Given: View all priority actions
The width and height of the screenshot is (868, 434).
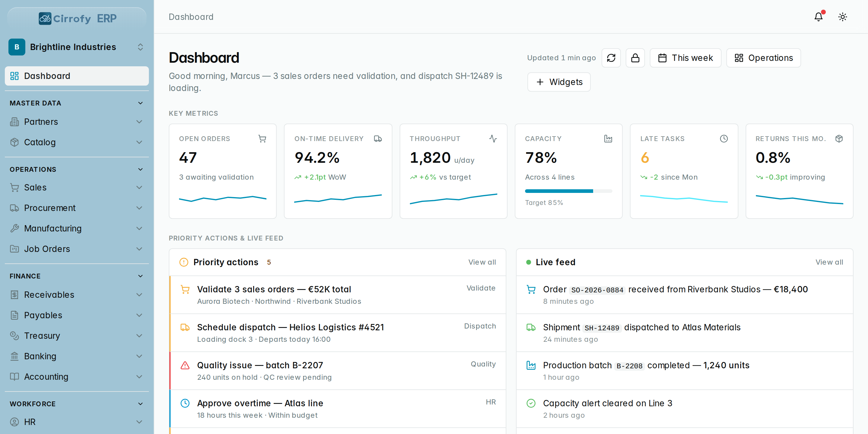Looking at the screenshot, I should pyautogui.click(x=482, y=262).
